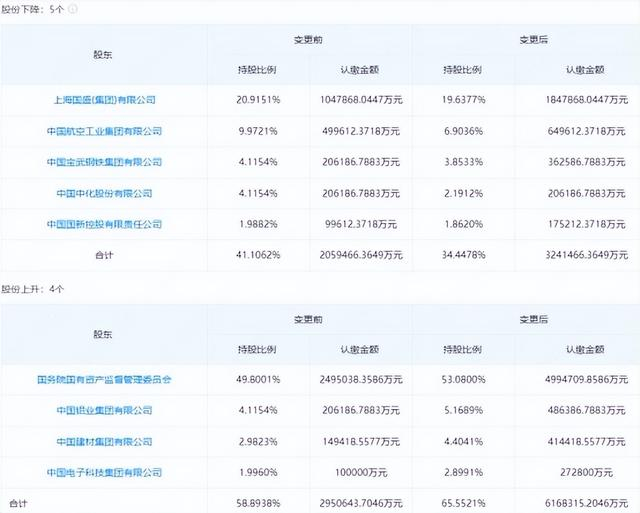Open the 中国国新控股有限责任公司 shareholder link
The height and width of the screenshot is (513, 640).
point(104,224)
